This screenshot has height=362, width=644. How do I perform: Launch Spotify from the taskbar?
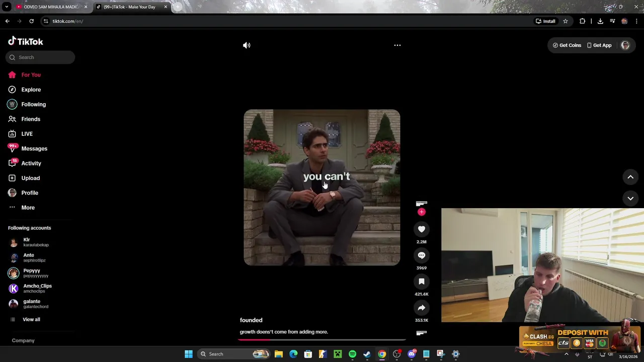pyautogui.click(x=352, y=354)
